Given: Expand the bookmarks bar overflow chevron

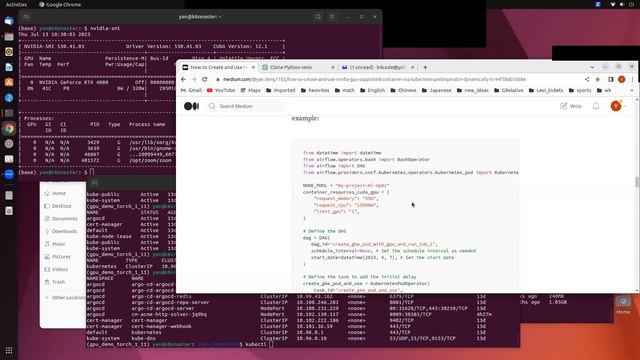Looking at the screenshot, I should point(632,90).
